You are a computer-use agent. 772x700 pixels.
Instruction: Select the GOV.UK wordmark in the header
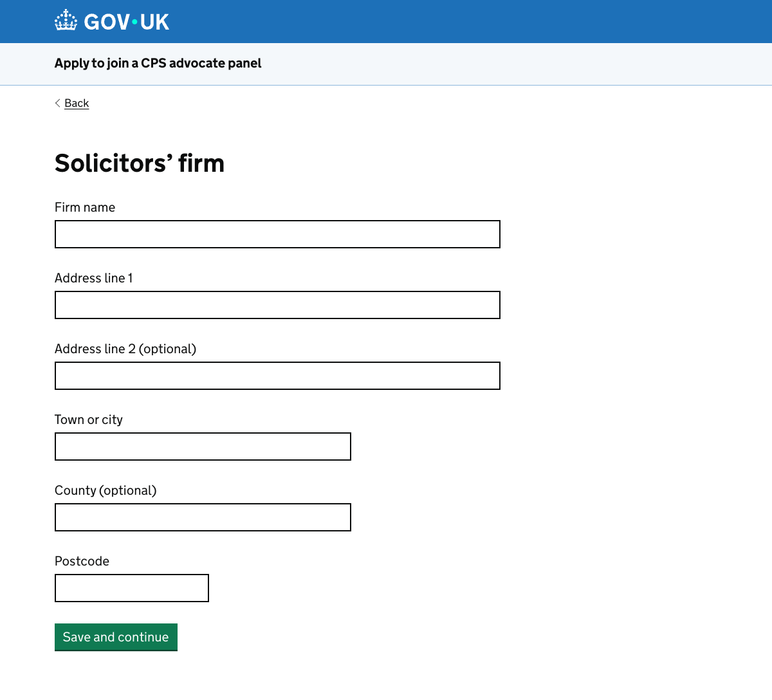click(127, 21)
